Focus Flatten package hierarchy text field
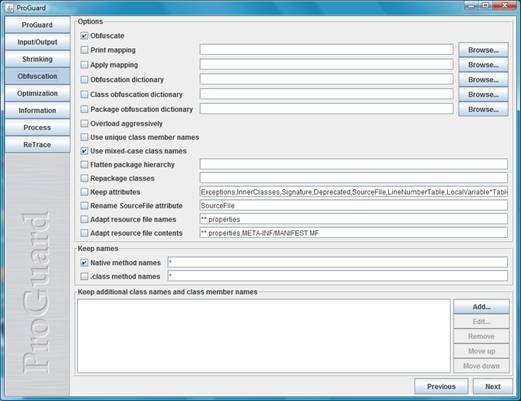 [x=354, y=164]
